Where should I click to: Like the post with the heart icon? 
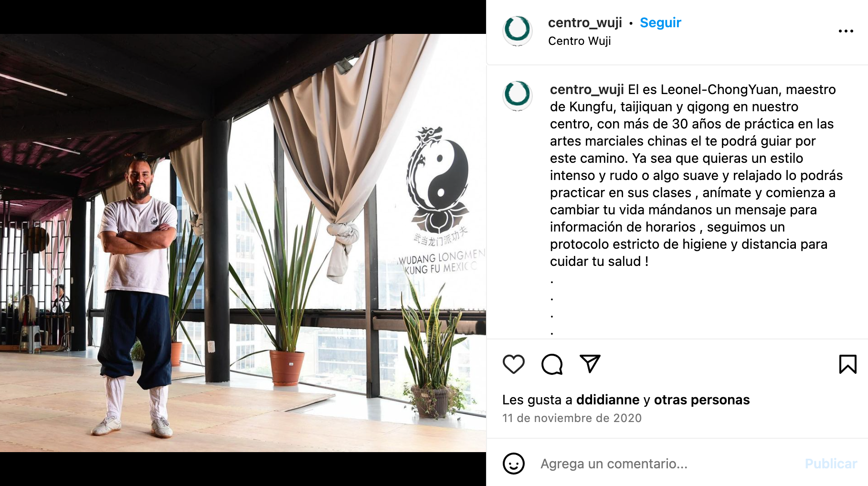click(514, 364)
